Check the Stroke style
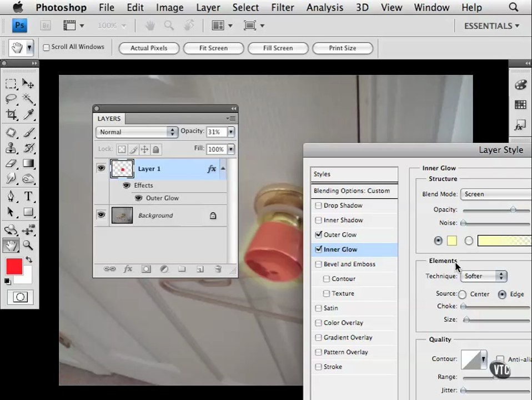Viewport: 532px width, 400px height. 318,367
